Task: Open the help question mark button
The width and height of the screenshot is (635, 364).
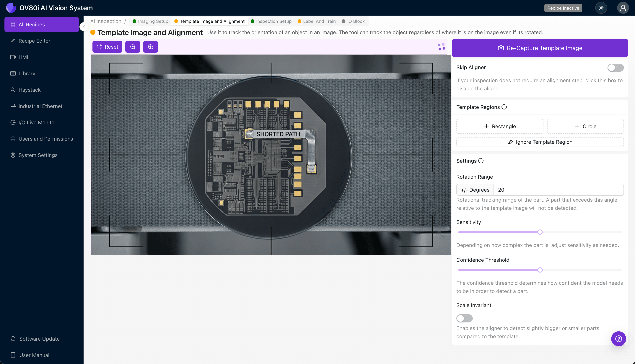Action: click(x=618, y=339)
